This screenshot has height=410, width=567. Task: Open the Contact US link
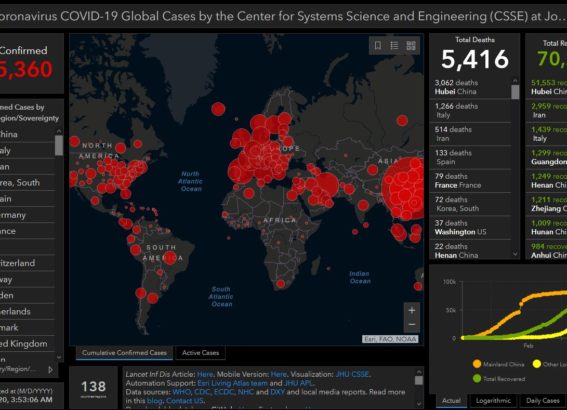tap(184, 401)
